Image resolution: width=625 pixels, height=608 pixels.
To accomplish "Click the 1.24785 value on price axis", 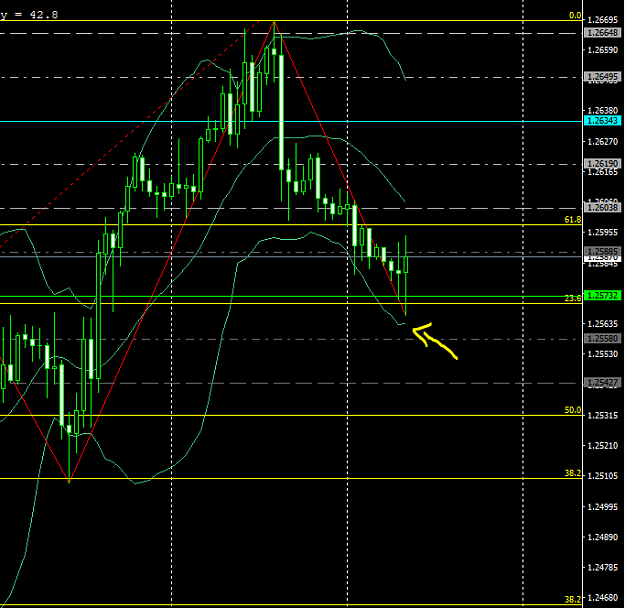I will [x=603, y=568].
